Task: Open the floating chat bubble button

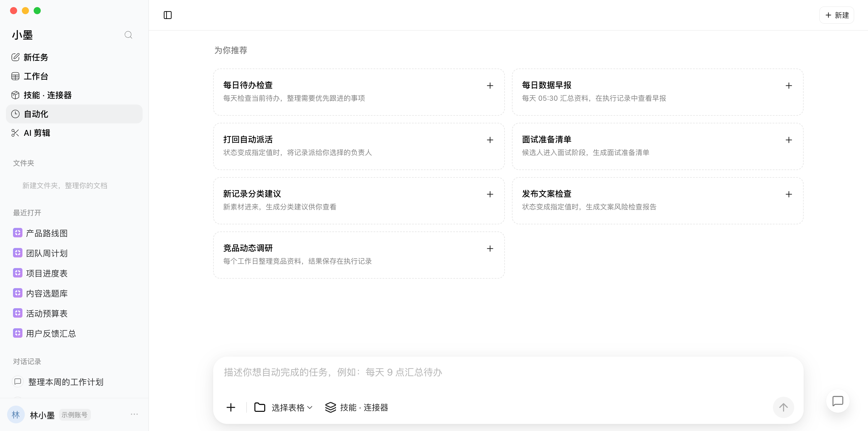Action: (x=837, y=401)
